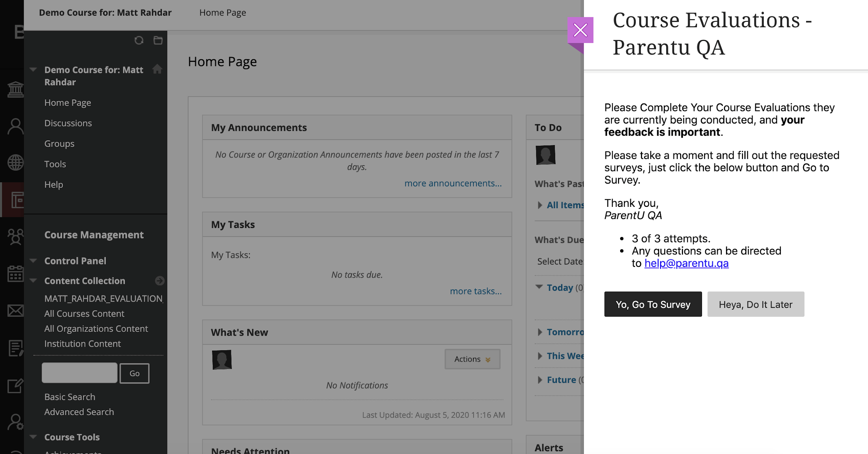This screenshot has height=454, width=868.
Task: Open the Messages envelope icon
Action: click(x=16, y=311)
